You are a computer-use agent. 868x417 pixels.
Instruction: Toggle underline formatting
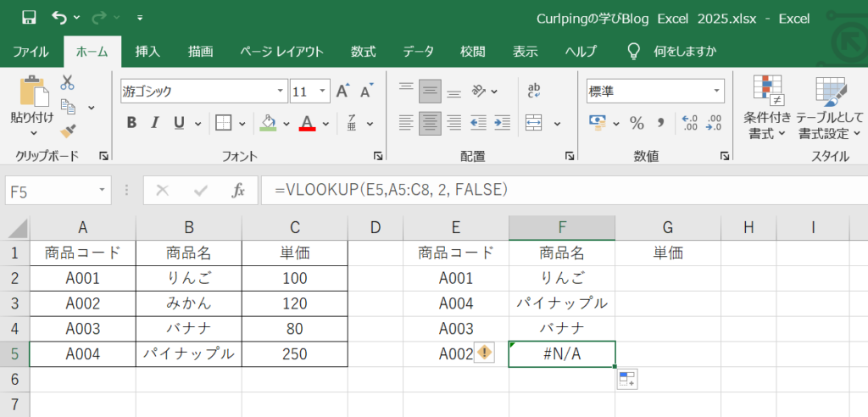point(179,123)
